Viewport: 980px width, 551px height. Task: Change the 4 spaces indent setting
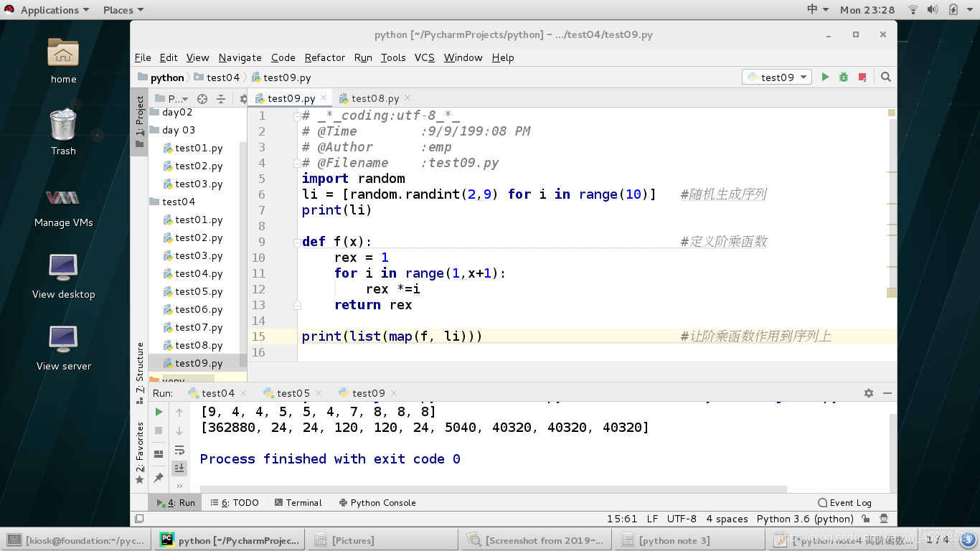(x=727, y=519)
